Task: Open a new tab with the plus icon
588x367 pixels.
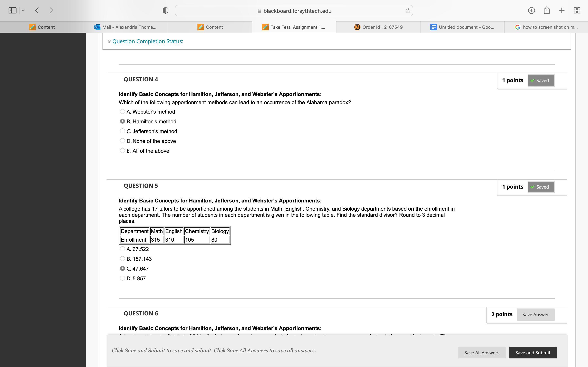Action: tap(562, 10)
